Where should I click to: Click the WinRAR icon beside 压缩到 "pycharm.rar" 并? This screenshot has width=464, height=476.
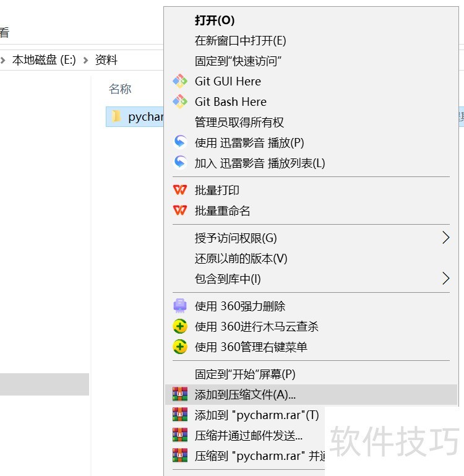(180, 455)
